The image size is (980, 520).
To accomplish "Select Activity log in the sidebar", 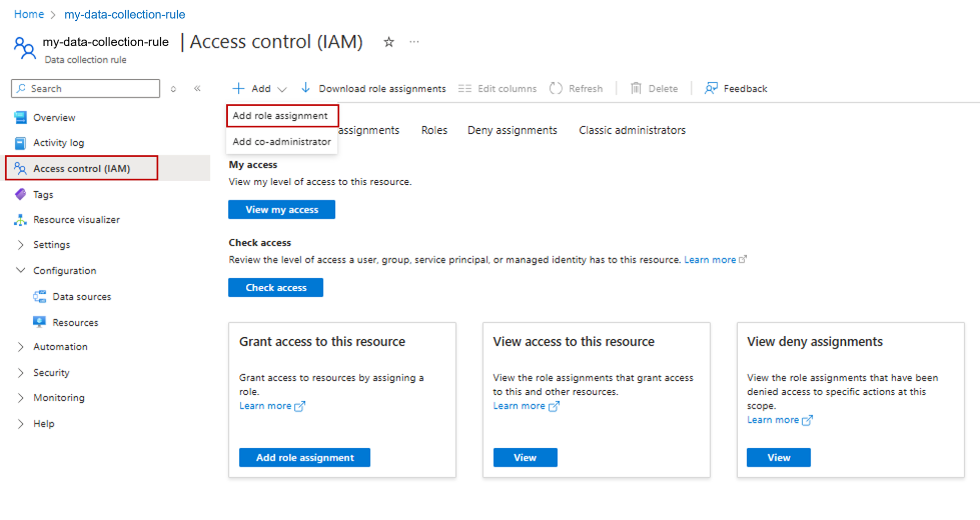I will tap(58, 143).
